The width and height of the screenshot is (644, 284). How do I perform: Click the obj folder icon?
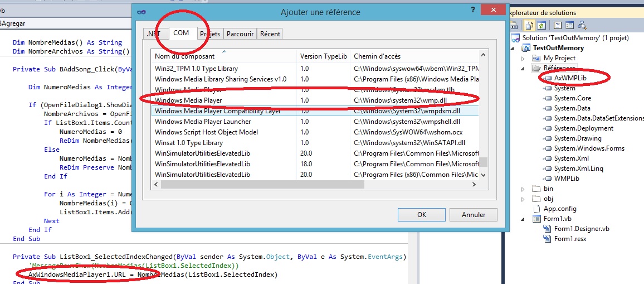coord(536,199)
